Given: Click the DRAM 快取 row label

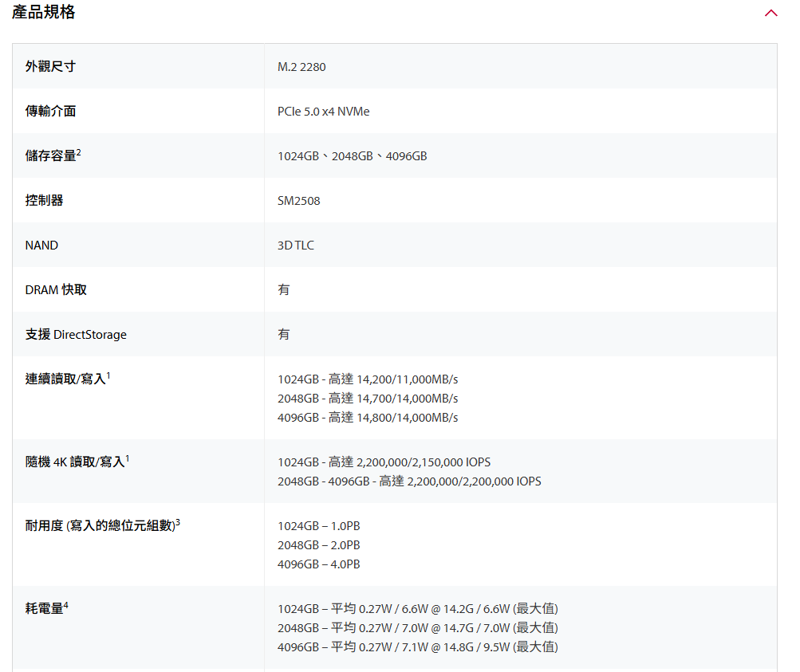Looking at the screenshot, I should [56, 290].
